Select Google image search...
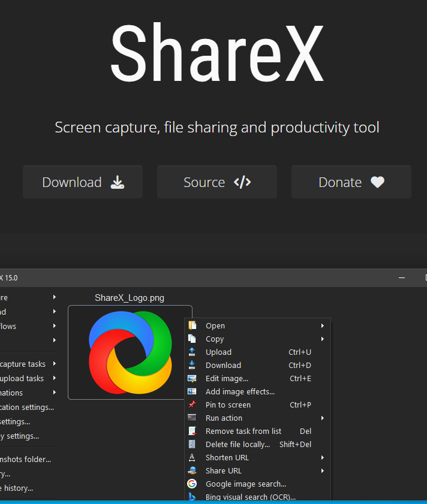This screenshot has width=427, height=504. (x=258, y=484)
